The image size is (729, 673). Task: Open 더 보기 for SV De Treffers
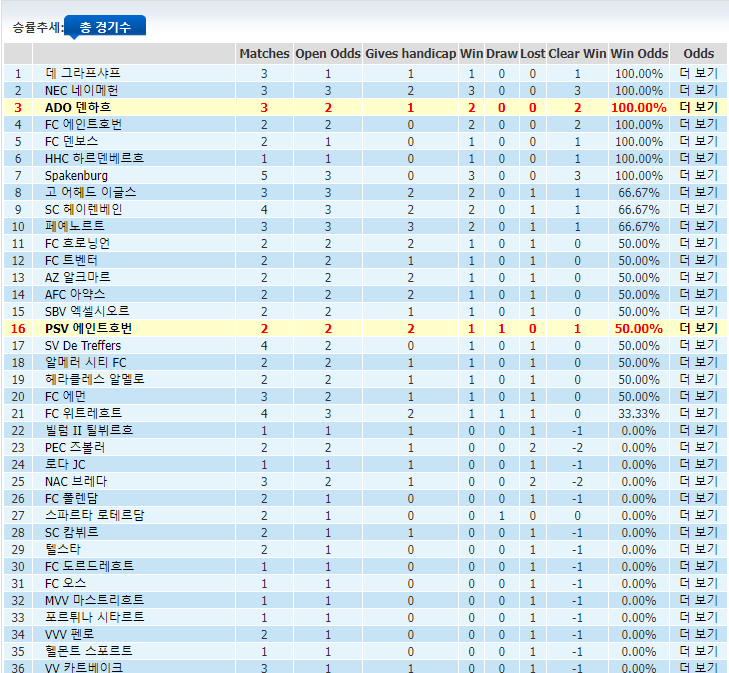tap(698, 345)
